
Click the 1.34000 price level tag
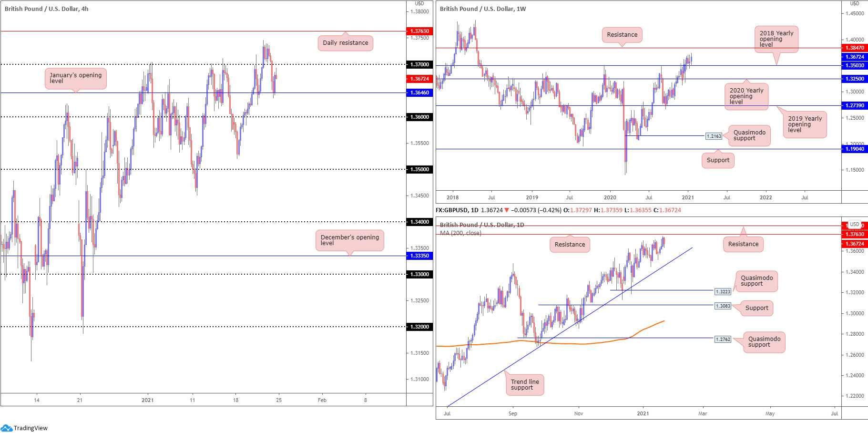point(419,222)
